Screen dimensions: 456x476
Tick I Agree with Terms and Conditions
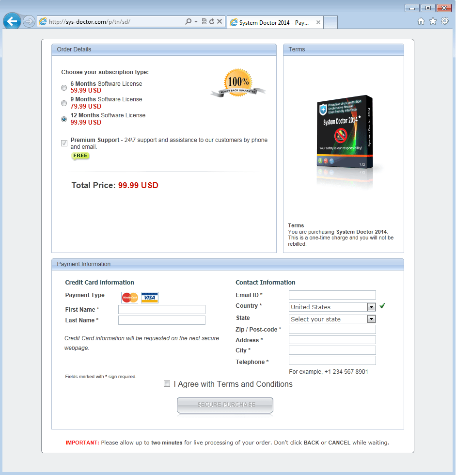167,384
